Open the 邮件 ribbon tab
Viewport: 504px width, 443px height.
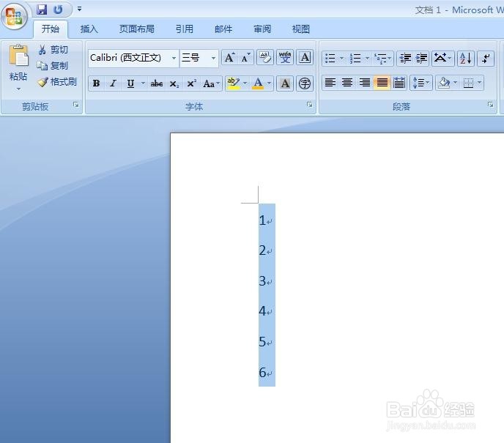point(223,29)
